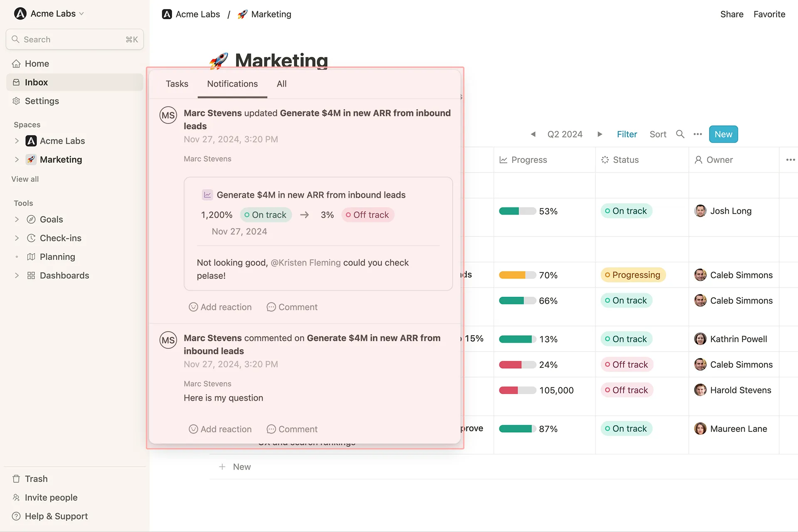Click the Filter link in toolbar
Screen dimensions: 798x532
click(627, 134)
